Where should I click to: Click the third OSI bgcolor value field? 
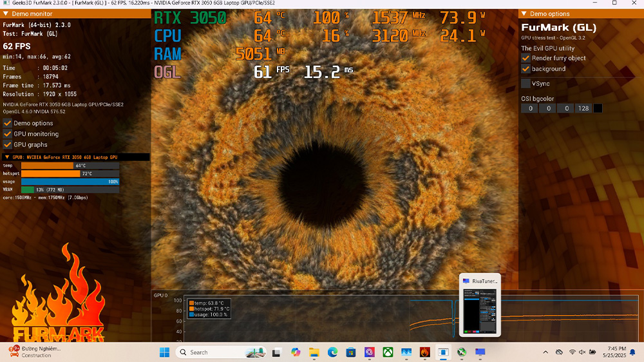click(x=566, y=108)
